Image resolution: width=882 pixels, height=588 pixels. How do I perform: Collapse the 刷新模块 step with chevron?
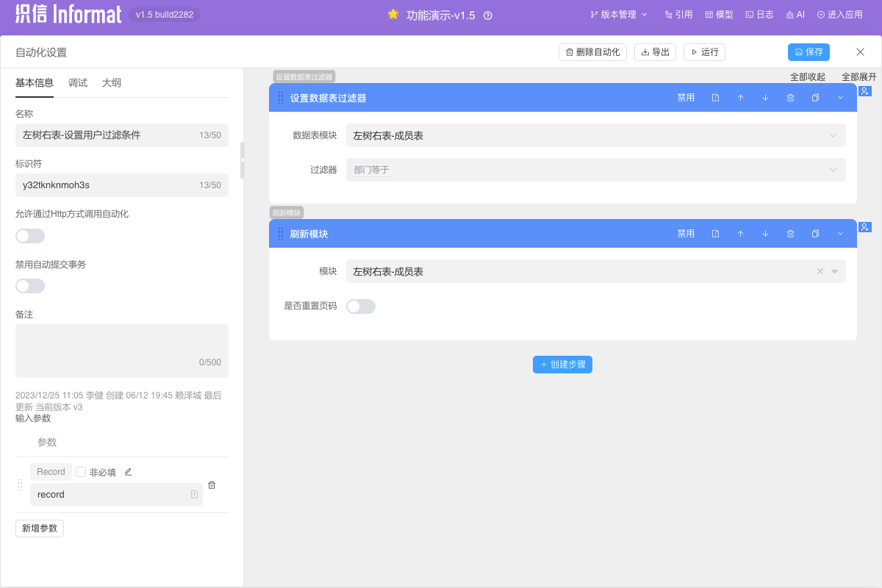click(840, 234)
